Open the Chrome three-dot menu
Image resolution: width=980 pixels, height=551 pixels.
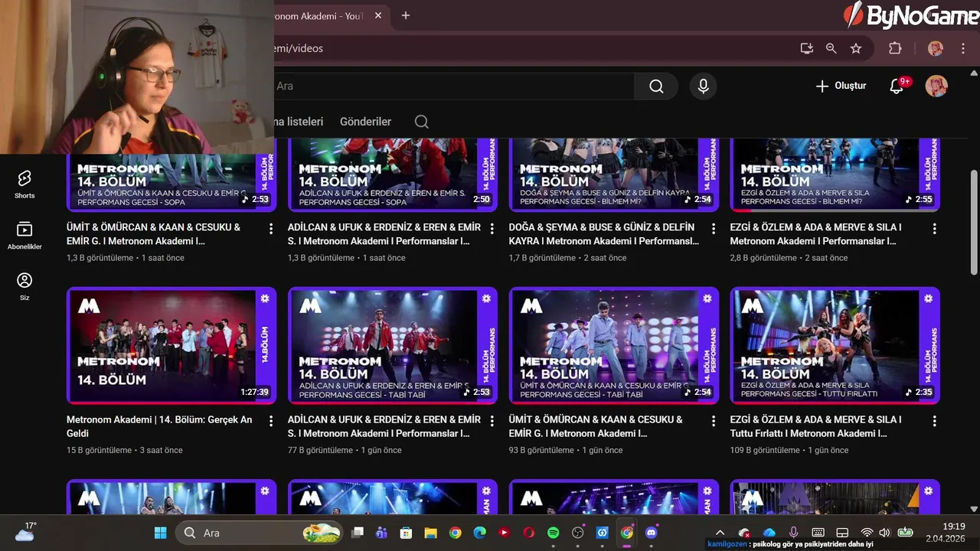click(x=963, y=48)
